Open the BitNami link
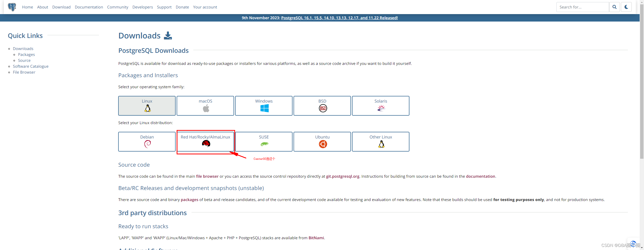Screen dimensions: 644x250 point(316,238)
